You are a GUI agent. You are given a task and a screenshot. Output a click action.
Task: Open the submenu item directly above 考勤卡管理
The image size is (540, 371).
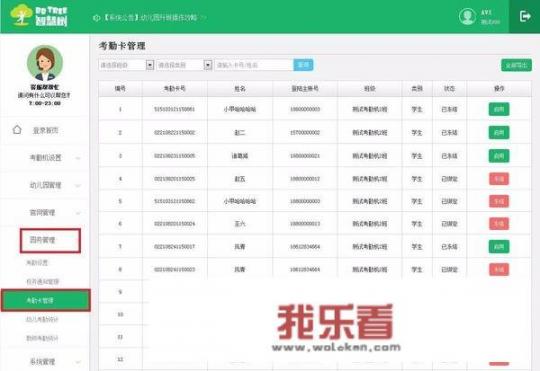tap(43, 281)
